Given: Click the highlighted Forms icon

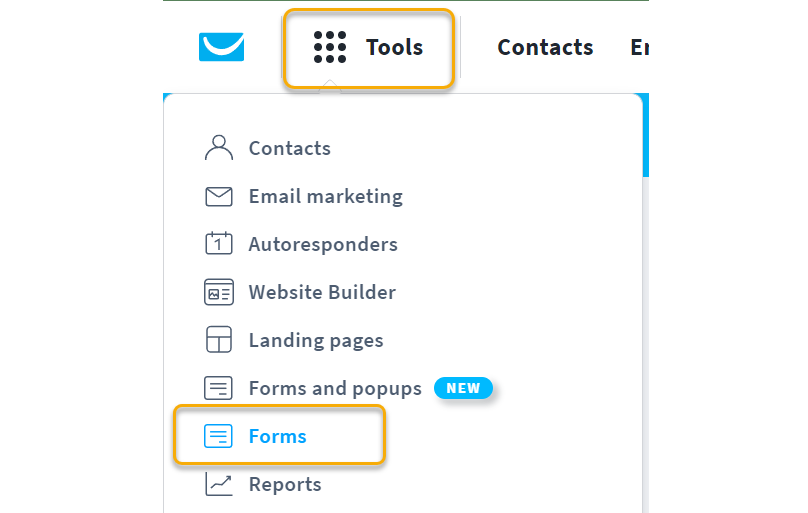Looking at the screenshot, I should [218, 436].
